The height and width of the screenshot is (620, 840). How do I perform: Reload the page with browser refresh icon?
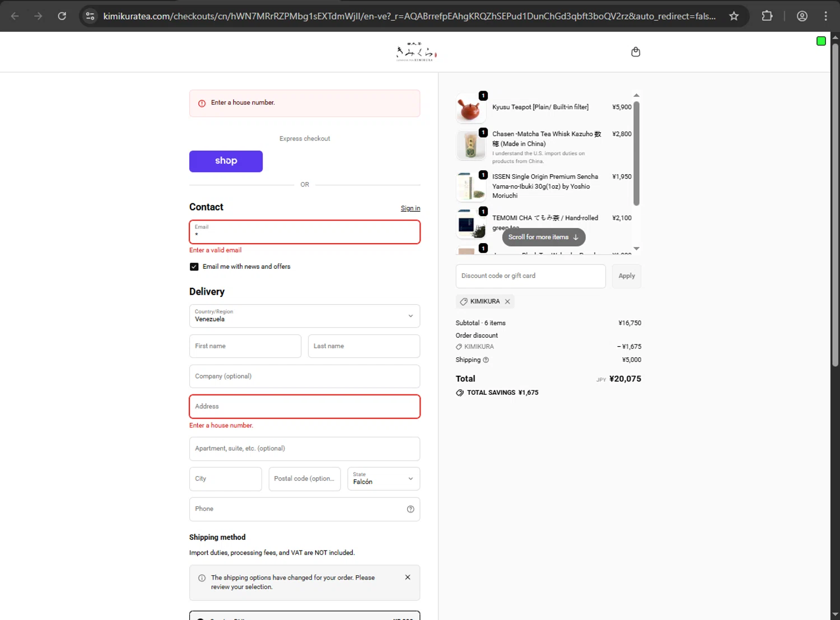[x=62, y=16]
